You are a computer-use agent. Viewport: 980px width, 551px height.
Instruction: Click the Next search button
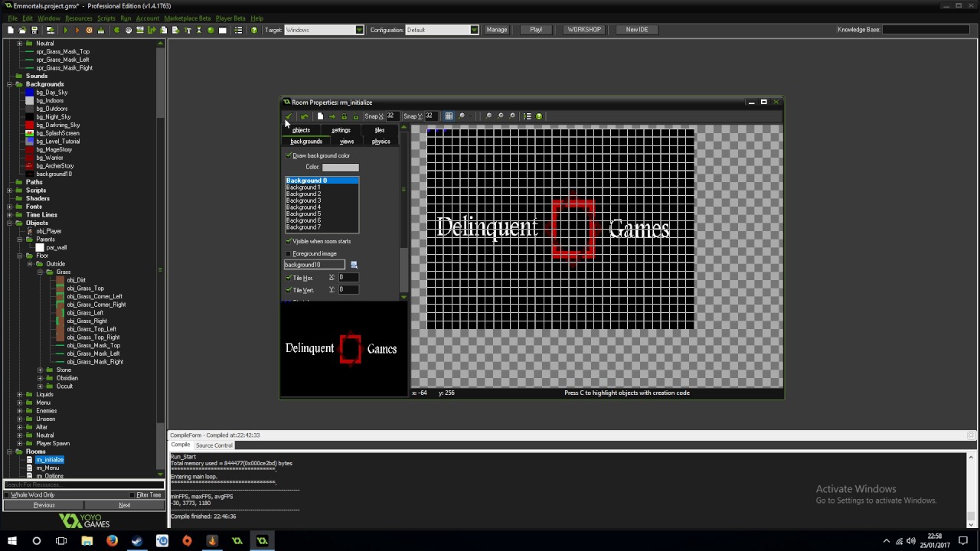(x=124, y=505)
